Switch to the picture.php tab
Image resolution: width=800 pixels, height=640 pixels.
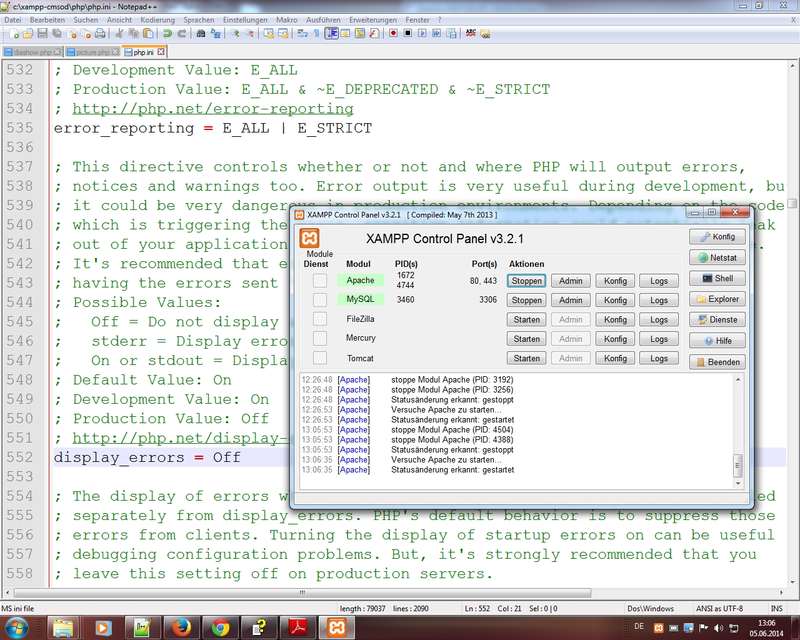[x=91, y=51]
